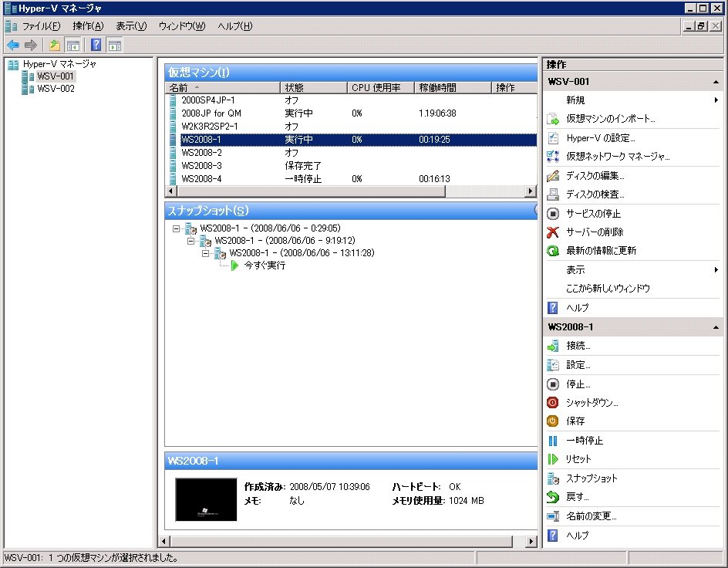Open the 操作(A) menu
Viewport: 728px width, 568px height.
click(88, 26)
